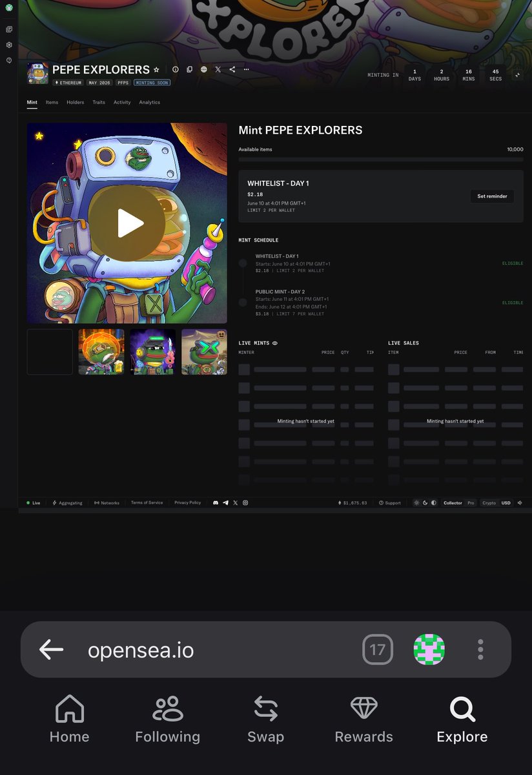Open Terms of Service link
The width and height of the screenshot is (532, 775).
click(147, 502)
